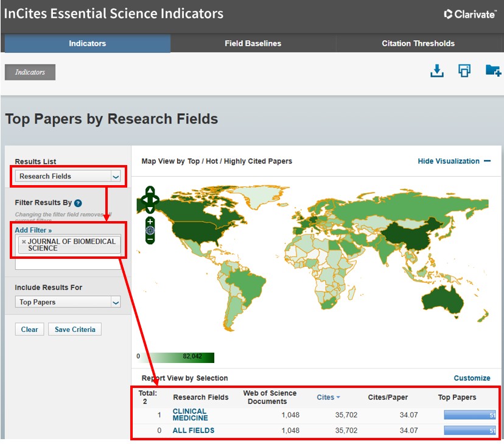Open the Citation Thresholds tab
Image resolution: width=504 pixels, height=444 pixels.
point(418,43)
